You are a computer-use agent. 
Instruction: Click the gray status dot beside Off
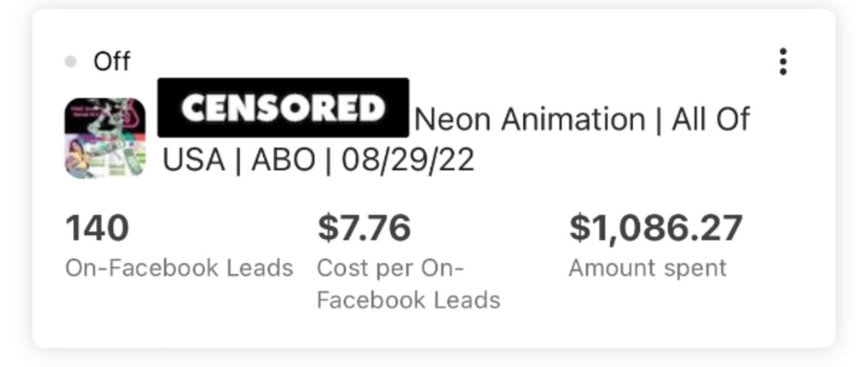tap(71, 63)
